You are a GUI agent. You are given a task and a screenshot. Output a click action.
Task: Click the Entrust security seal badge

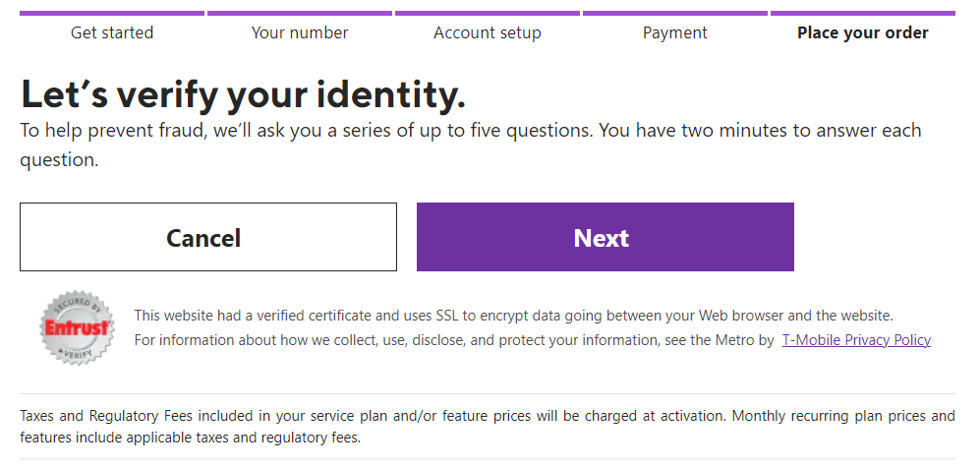click(x=77, y=328)
